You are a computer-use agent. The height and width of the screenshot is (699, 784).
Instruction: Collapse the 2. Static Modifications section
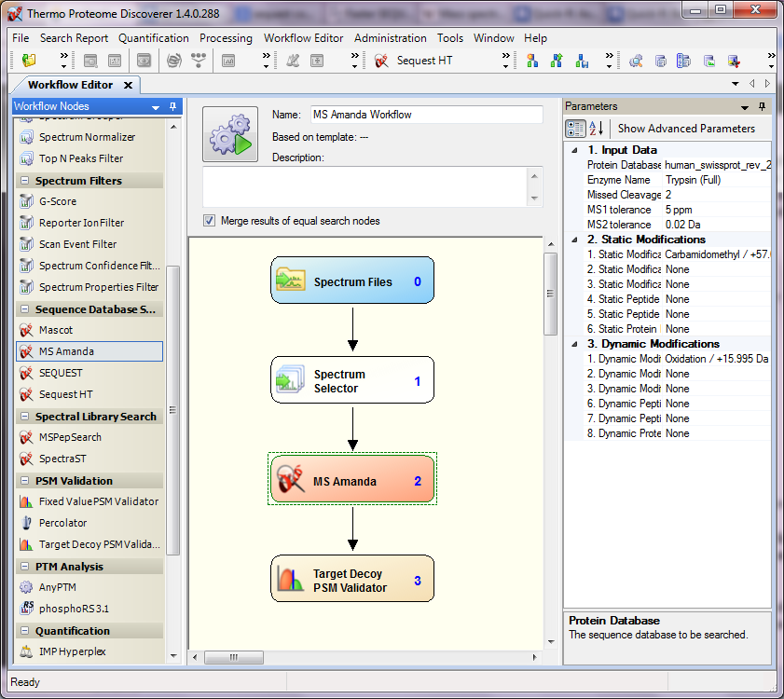click(574, 240)
